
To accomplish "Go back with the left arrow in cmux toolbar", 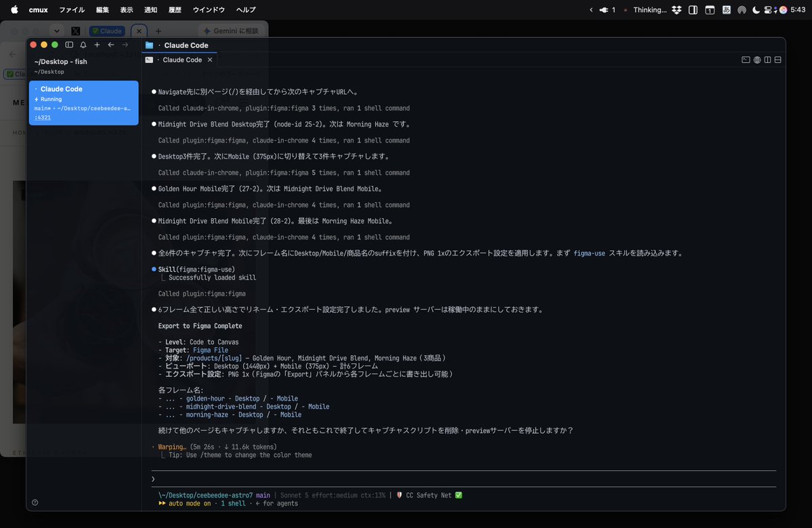I will click(111, 45).
